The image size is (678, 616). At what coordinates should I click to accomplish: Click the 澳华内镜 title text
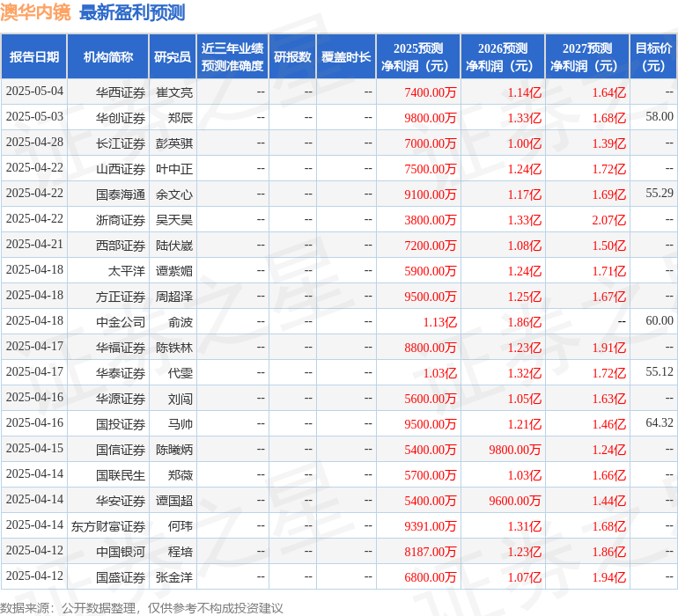coord(35,12)
